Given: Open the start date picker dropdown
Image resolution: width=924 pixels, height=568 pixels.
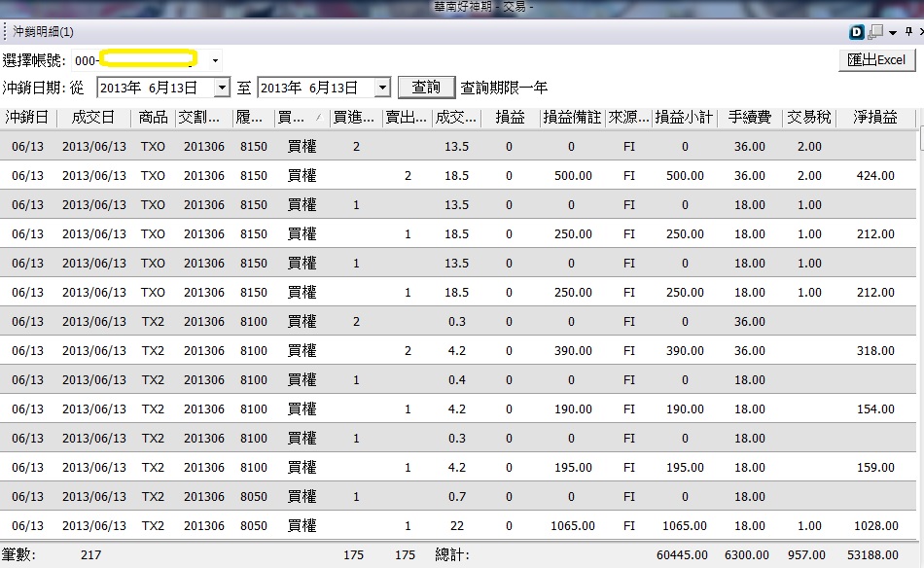Looking at the screenshot, I should point(222,88).
